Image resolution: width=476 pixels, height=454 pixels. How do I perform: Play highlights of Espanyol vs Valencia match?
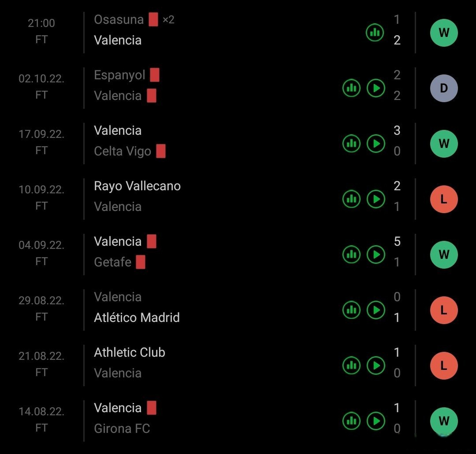click(376, 88)
